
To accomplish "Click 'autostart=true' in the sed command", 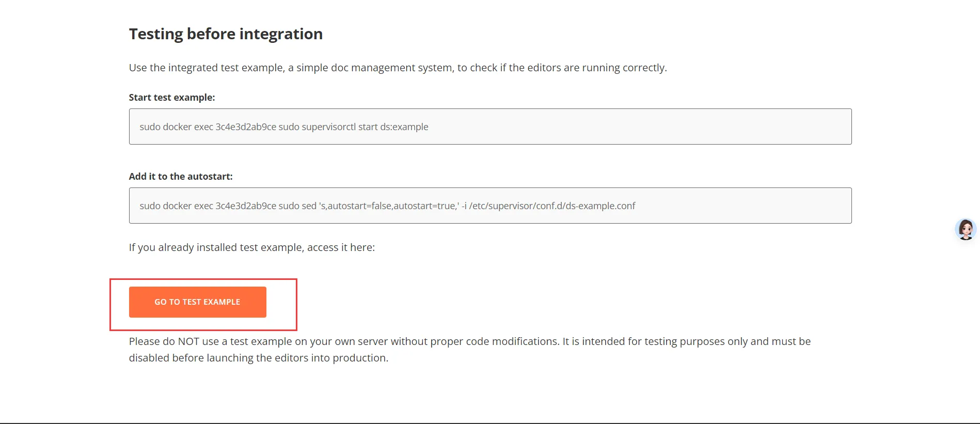I will click(x=424, y=206).
